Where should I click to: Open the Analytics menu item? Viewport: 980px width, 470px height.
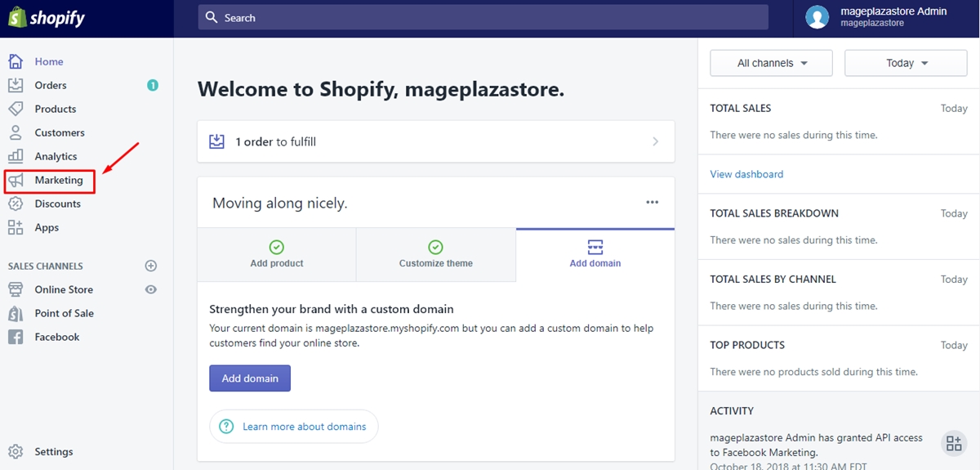click(x=56, y=156)
